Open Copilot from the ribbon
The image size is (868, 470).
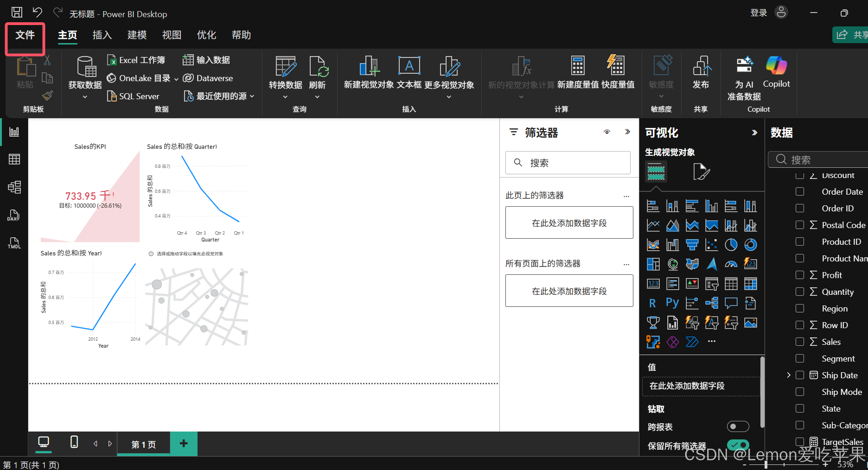[x=777, y=71]
